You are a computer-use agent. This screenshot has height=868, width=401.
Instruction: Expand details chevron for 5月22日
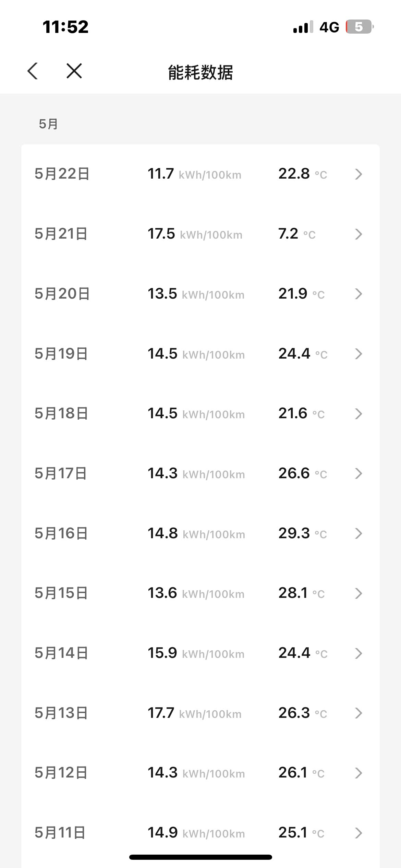(x=359, y=174)
